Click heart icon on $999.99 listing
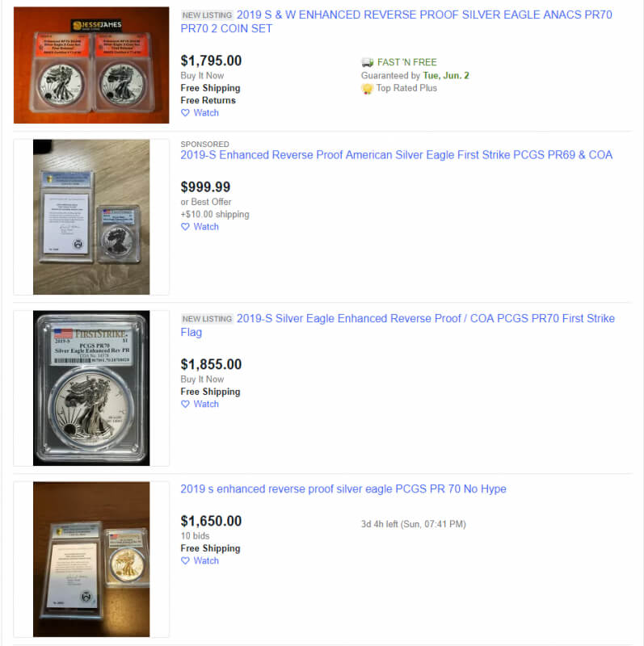This screenshot has width=644, height=646. 185,227
